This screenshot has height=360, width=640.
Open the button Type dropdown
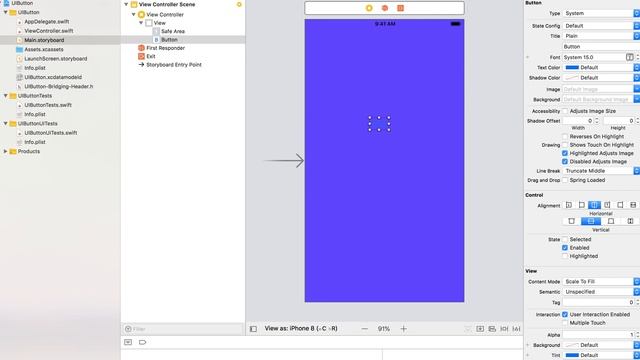[x=601, y=13]
